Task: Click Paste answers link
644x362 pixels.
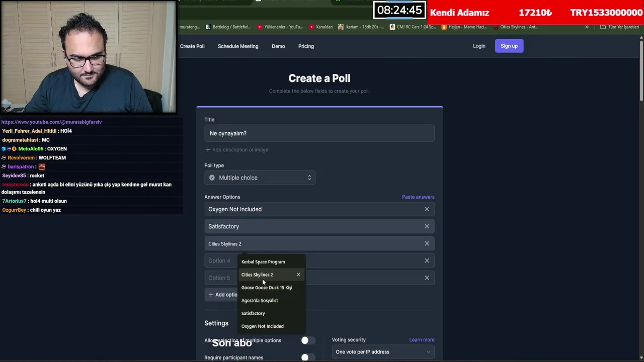Action: 418,197
